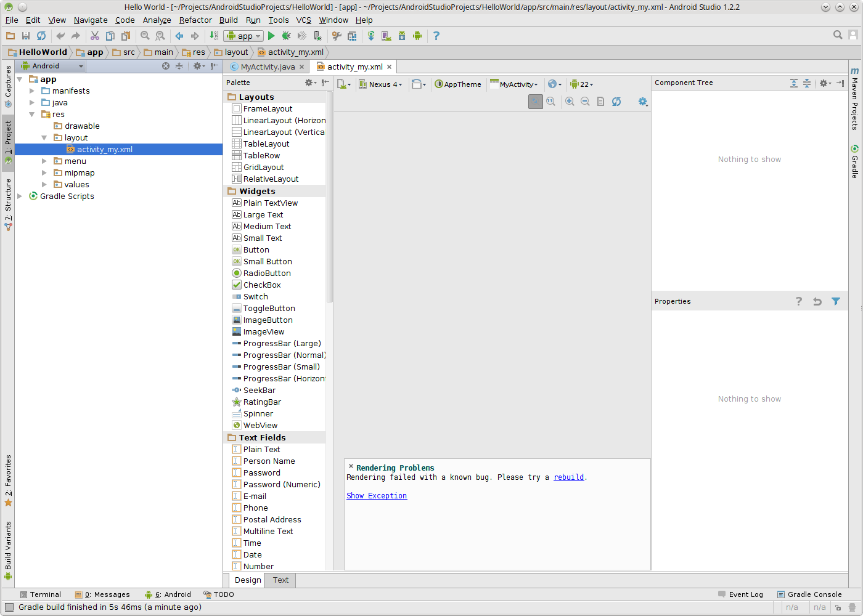This screenshot has height=616, width=863.
Task: Toggle the Structure tool window
Action: click(x=8, y=205)
